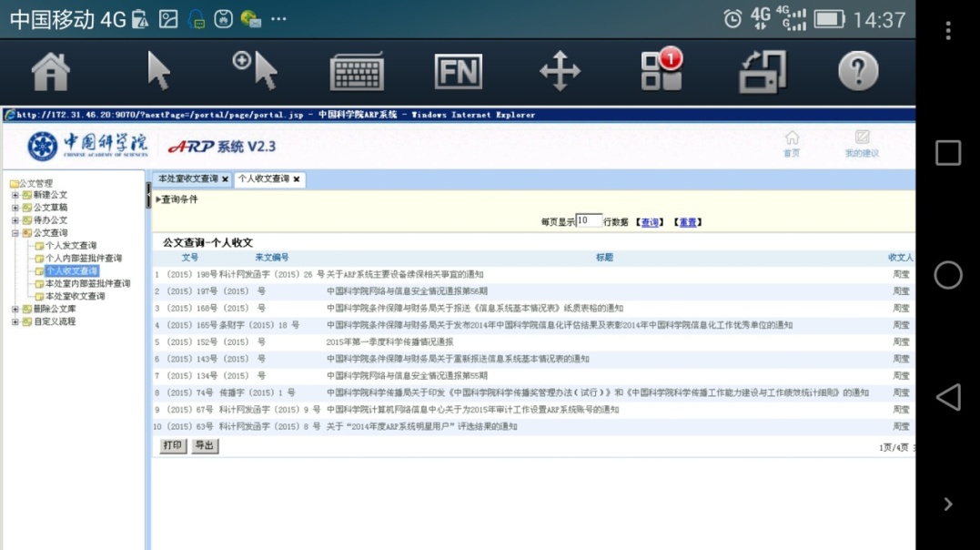Expand the 公文草稿 tree node

pyautogui.click(x=15, y=208)
